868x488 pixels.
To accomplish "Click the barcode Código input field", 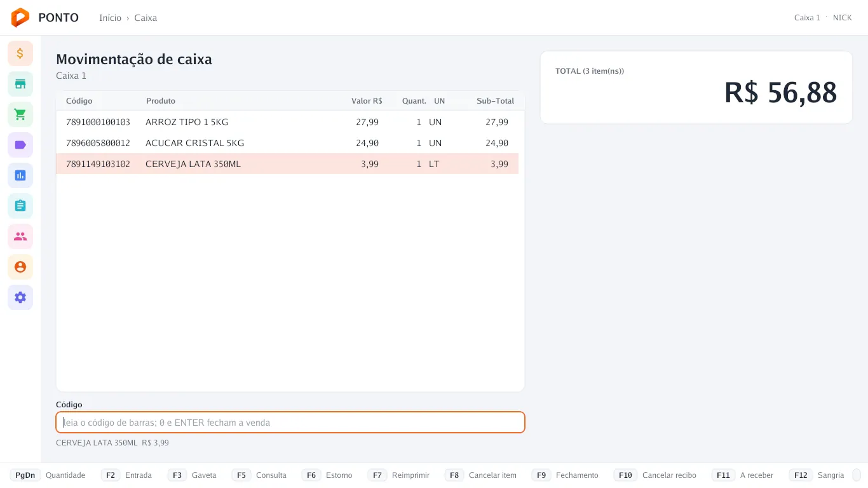I will pyautogui.click(x=290, y=423).
